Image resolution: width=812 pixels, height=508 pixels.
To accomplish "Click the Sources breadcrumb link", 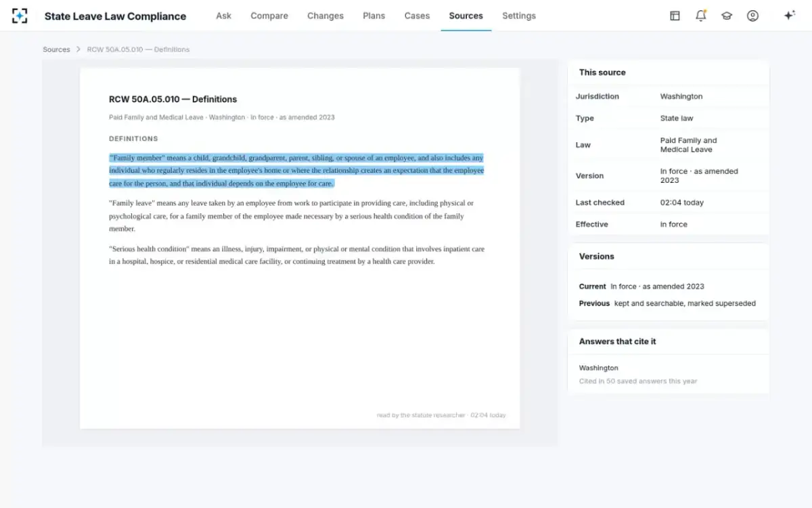I will click(x=56, y=49).
